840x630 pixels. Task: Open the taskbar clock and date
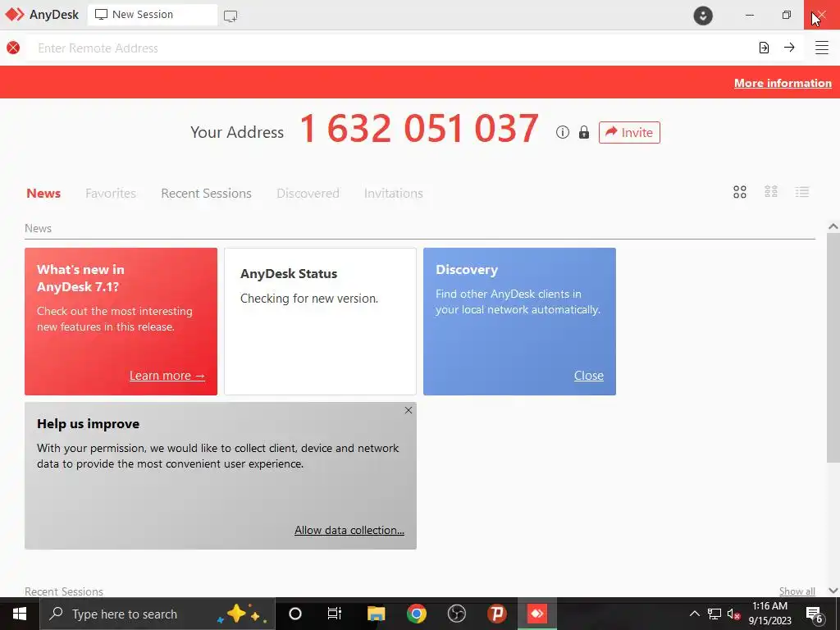pos(769,614)
